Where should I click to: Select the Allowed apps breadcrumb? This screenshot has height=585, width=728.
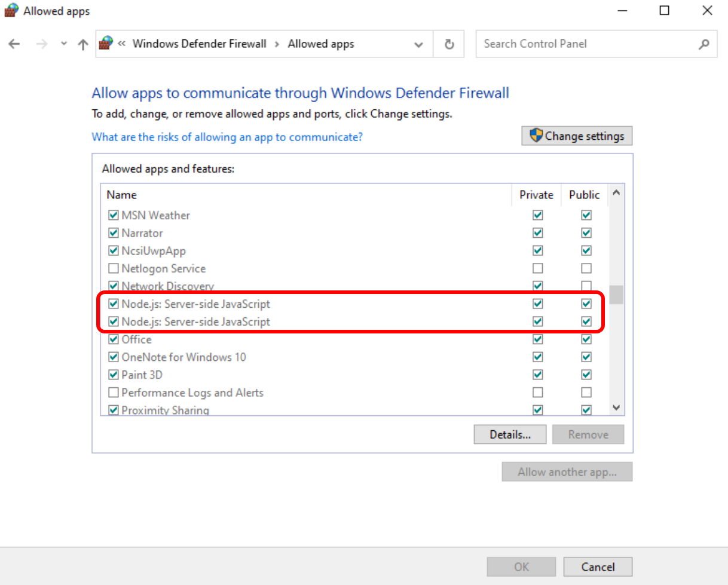tap(321, 44)
